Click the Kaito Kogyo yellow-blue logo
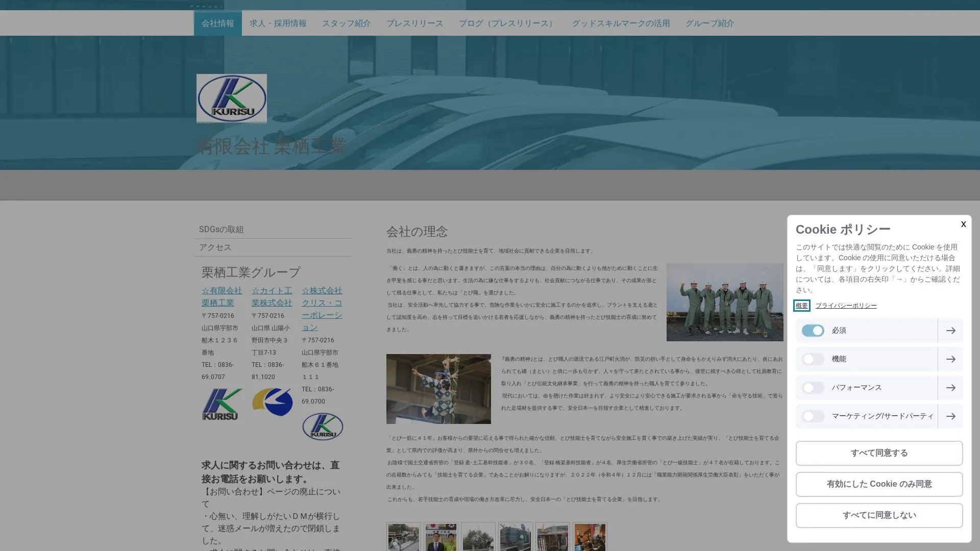 click(272, 402)
